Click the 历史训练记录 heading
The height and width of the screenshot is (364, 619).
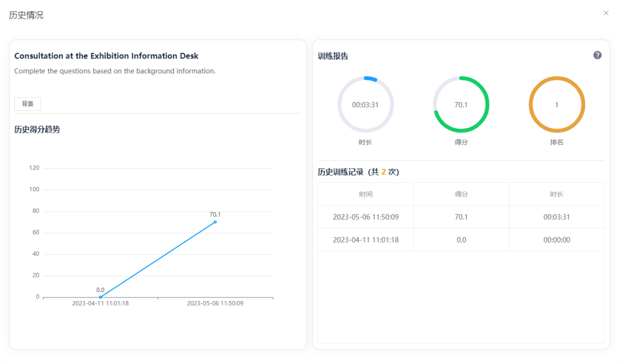click(x=358, y=172)
